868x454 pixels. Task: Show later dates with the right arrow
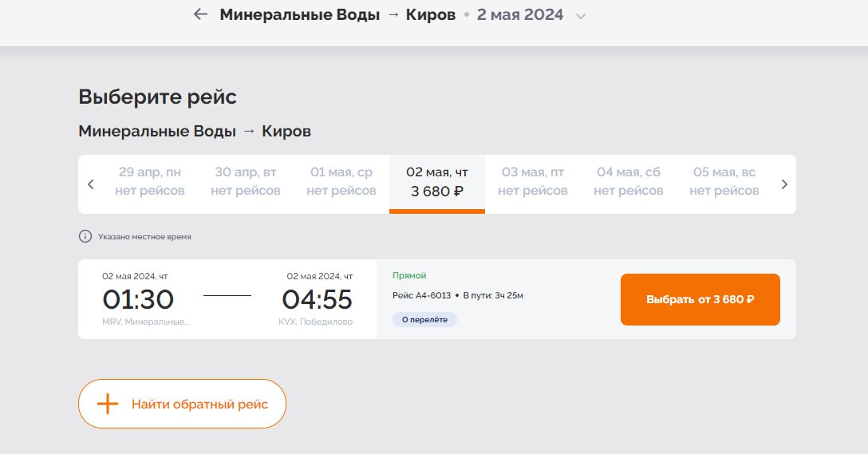point(784,184)
